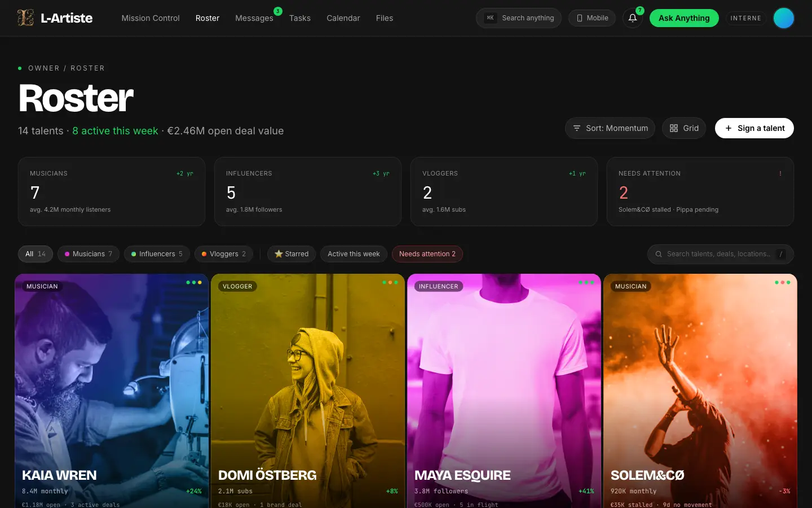The image size is (812, 508).
Task: Open the Messages nav item
Action: coord(254,18)
